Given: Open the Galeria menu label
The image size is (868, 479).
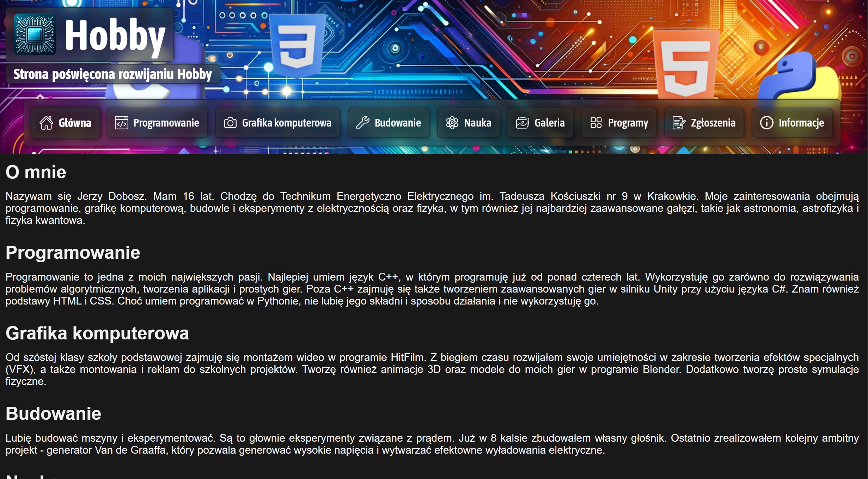Looking at the screenshot, I should click(549, 123).
